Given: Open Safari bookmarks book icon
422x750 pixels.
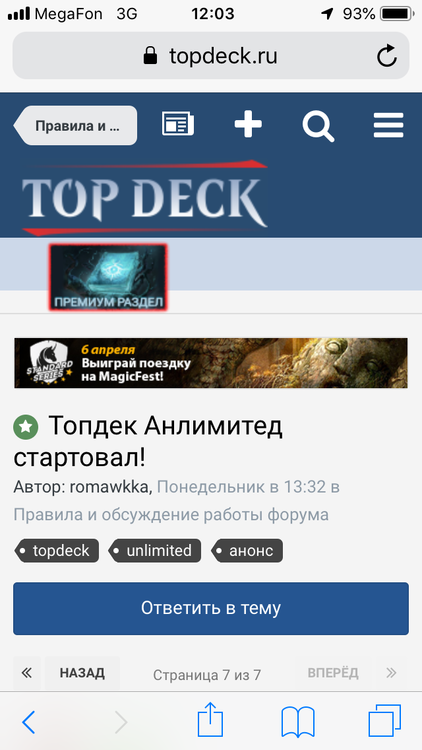Looking at the screenshot, I should pos(298,721).
